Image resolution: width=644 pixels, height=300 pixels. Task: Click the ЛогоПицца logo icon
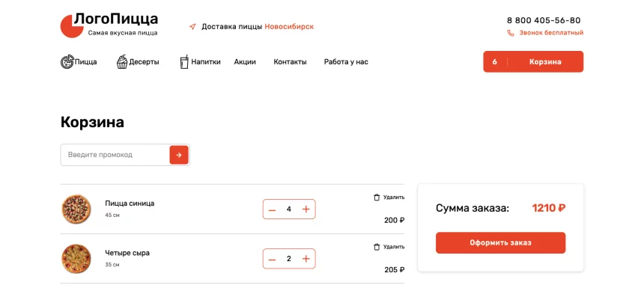coord(70,26)
